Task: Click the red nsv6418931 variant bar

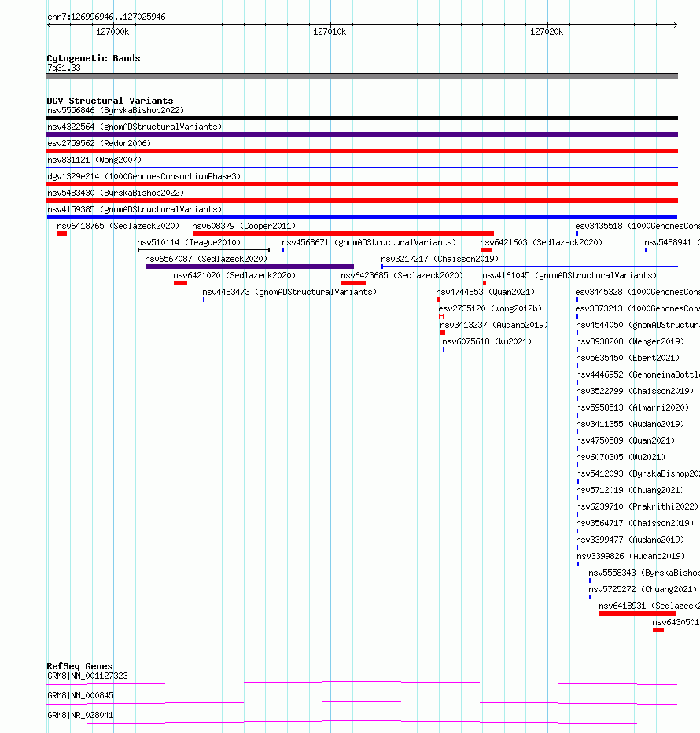Action: pyautogui.click(x=638, y=613)
